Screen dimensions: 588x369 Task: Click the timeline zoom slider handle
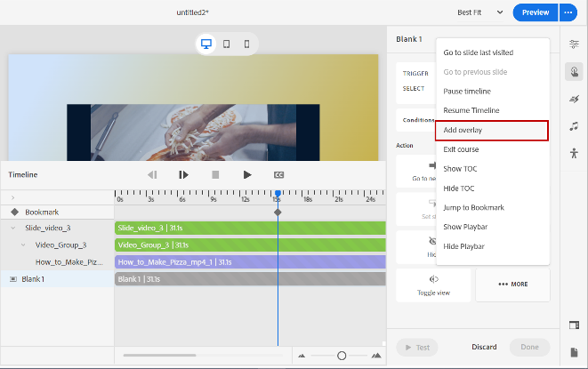342,356
